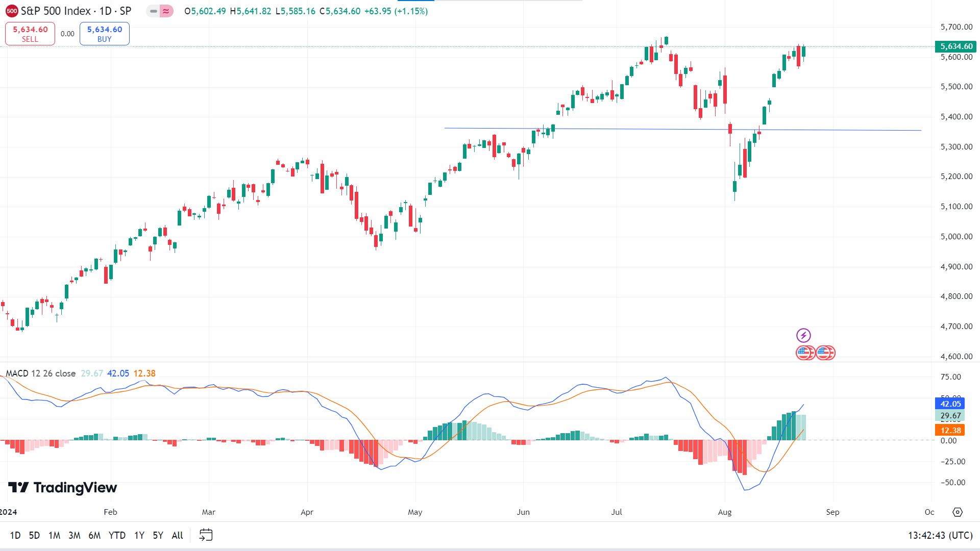Click the SELL 5,634.60 button
Viewport: 980px width, 551px height.
tap(30, 34)
